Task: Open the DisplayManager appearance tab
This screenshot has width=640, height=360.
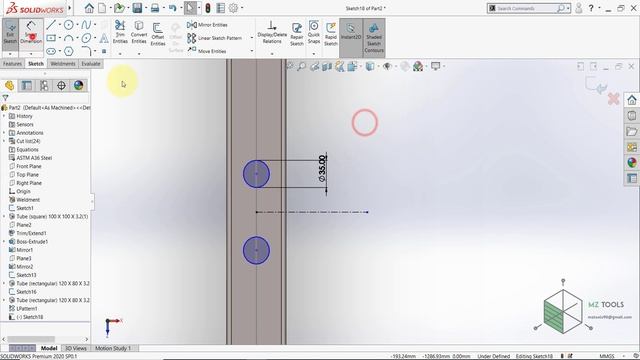Action: coord(78,85)
